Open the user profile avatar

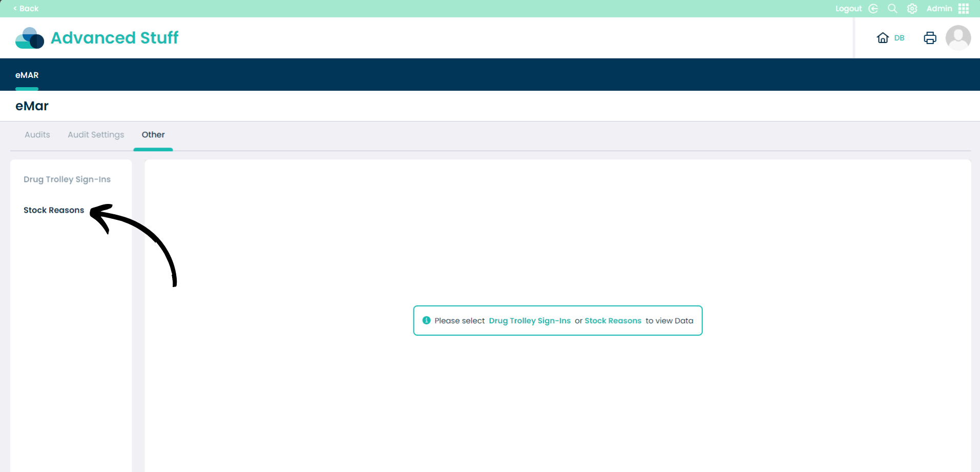[x=958, y=38]
